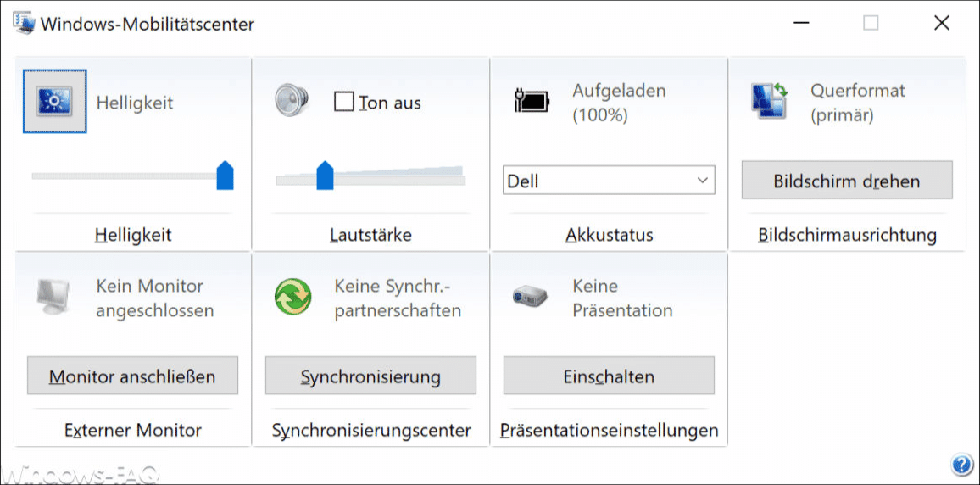Image resolution: width=980 pixels, height=485 pixels.
Task: Open the green sync partnership icon
Action: tap(292, 298)
